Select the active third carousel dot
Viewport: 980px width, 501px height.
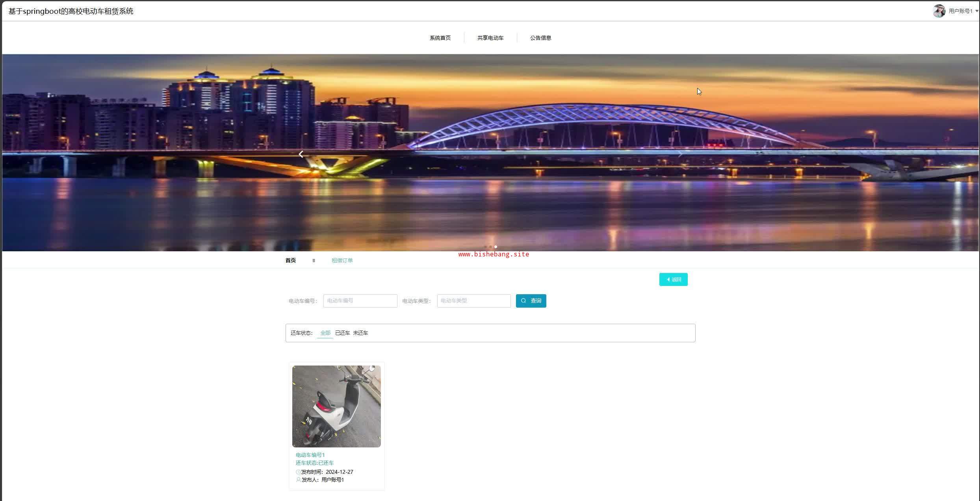point(496,247)
